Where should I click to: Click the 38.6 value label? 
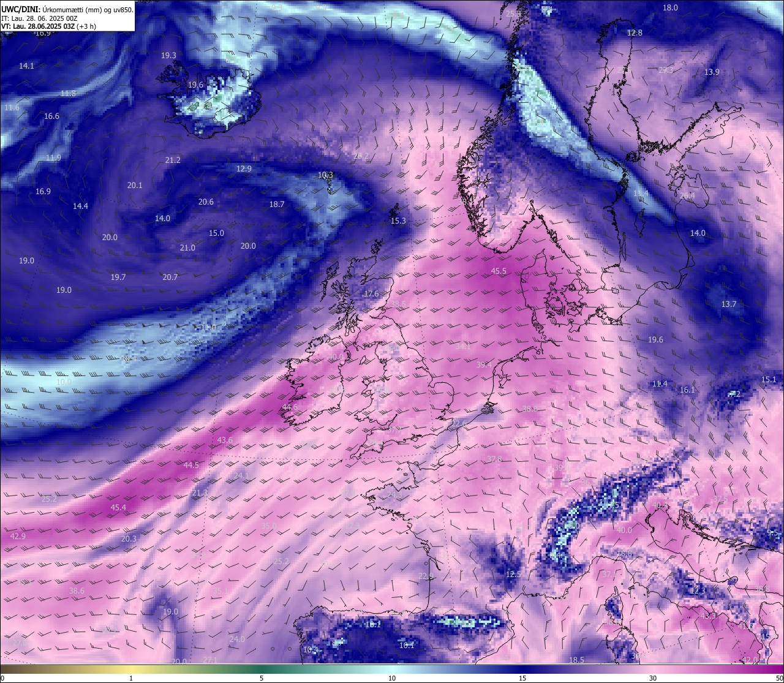77,591
